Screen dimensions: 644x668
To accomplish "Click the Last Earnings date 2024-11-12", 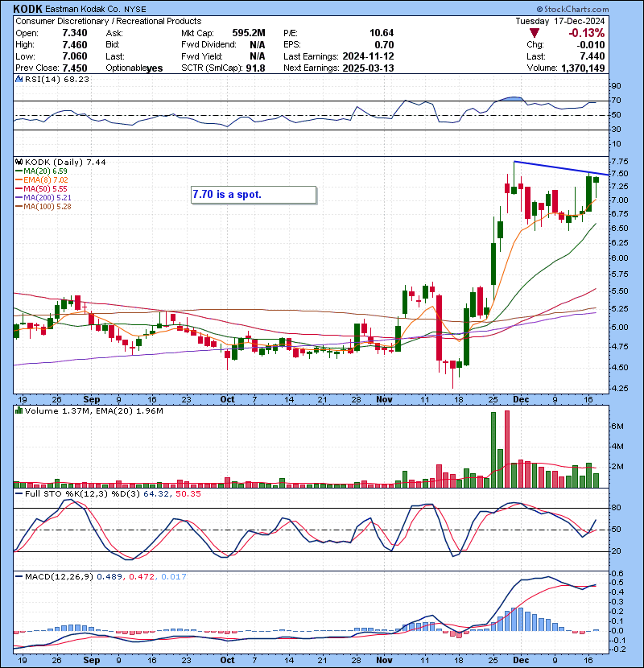I will pos(368,56).
